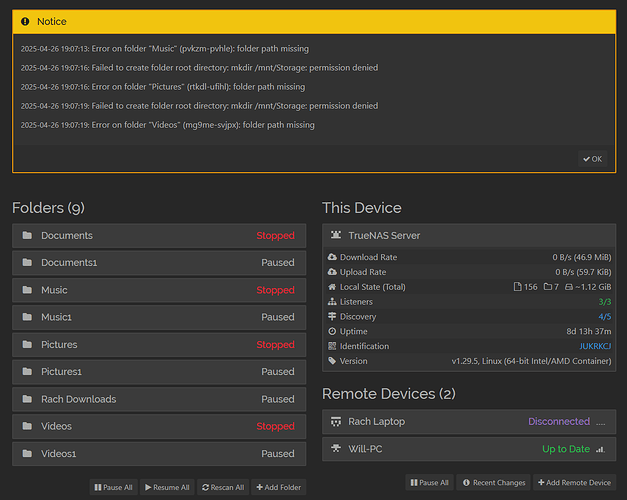Collapse the TrueNAS Server device panel
Image resolution: width=627 pixels, height=500 pixels.
tap(469, 236)
